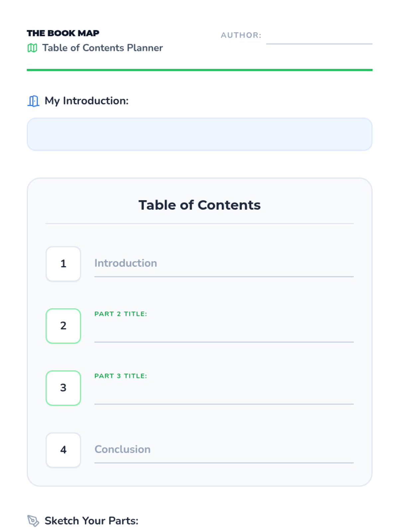This screenshot has height=532, width=399.
Task: Select the green number 2 box
Action: click(x=63, y=326)
